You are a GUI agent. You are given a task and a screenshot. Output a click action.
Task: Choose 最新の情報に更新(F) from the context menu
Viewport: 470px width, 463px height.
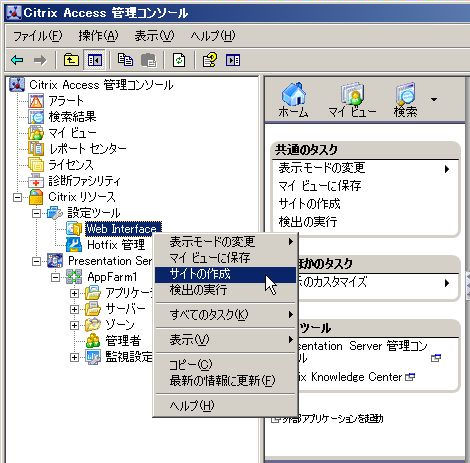(222, 380)
